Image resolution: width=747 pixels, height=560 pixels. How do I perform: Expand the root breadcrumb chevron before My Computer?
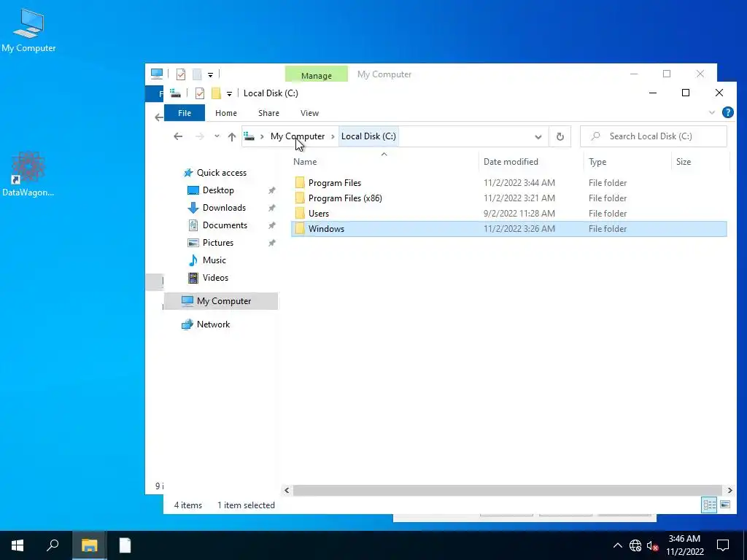(262, 136)
